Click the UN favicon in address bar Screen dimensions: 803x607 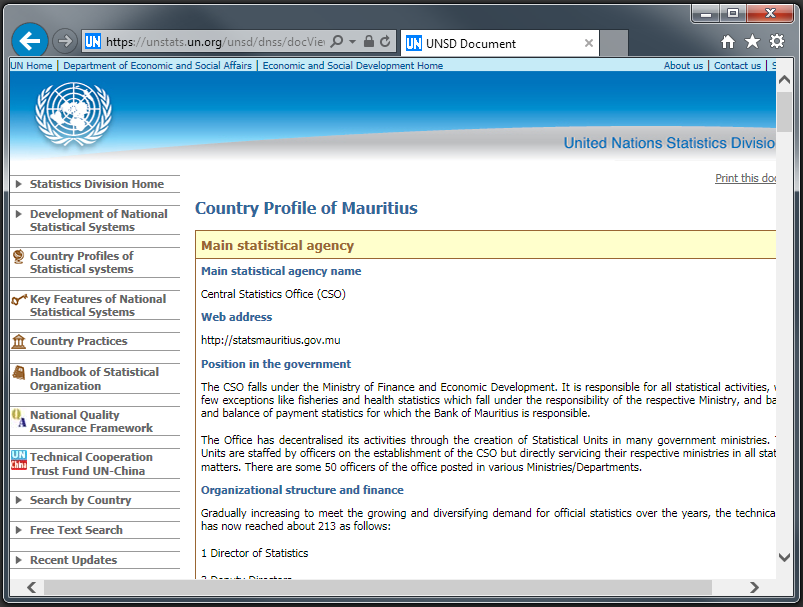tap(93, 41)
